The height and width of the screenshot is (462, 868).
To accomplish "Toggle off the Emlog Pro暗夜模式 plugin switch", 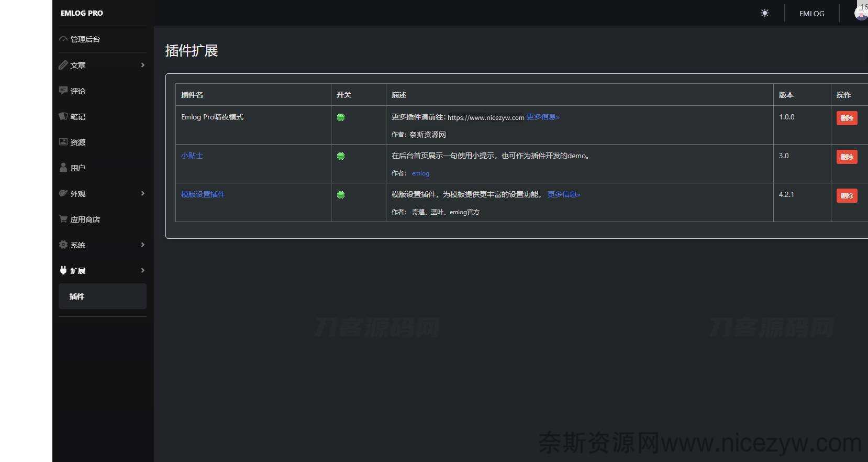I will [341, 117].
